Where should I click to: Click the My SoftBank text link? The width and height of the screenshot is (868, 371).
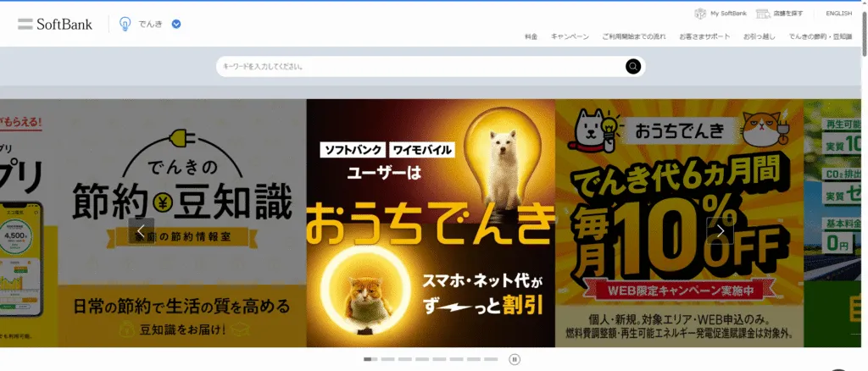[x=728, y=14]
